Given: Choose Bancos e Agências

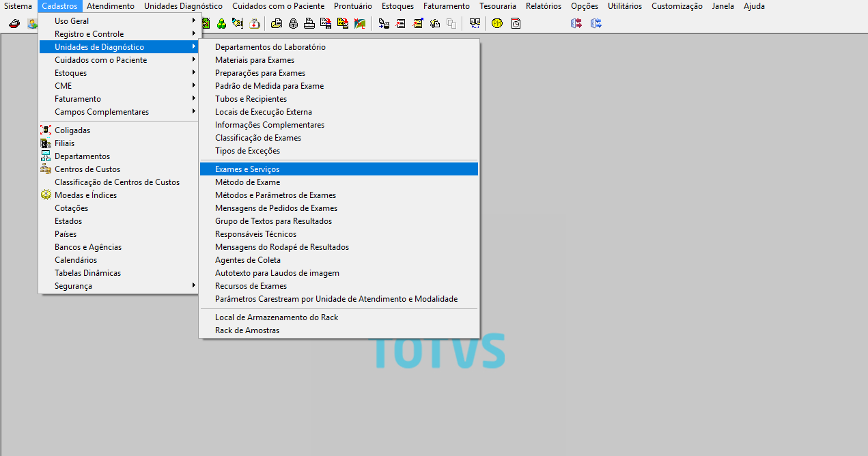Looking at the screenshot, I should [118, 247].
